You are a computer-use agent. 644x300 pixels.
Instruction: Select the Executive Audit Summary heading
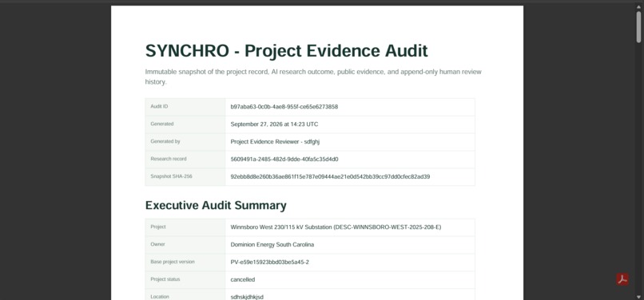[x=216, y=205]
